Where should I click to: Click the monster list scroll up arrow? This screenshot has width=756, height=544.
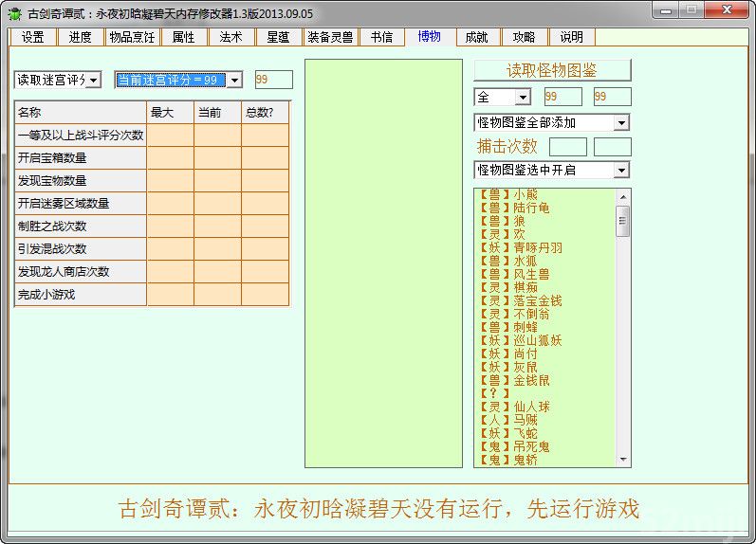click(623, 196)
